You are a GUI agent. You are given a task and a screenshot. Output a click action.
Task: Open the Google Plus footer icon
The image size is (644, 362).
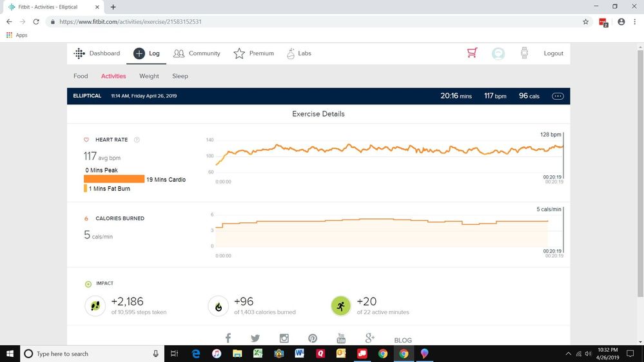369,338
